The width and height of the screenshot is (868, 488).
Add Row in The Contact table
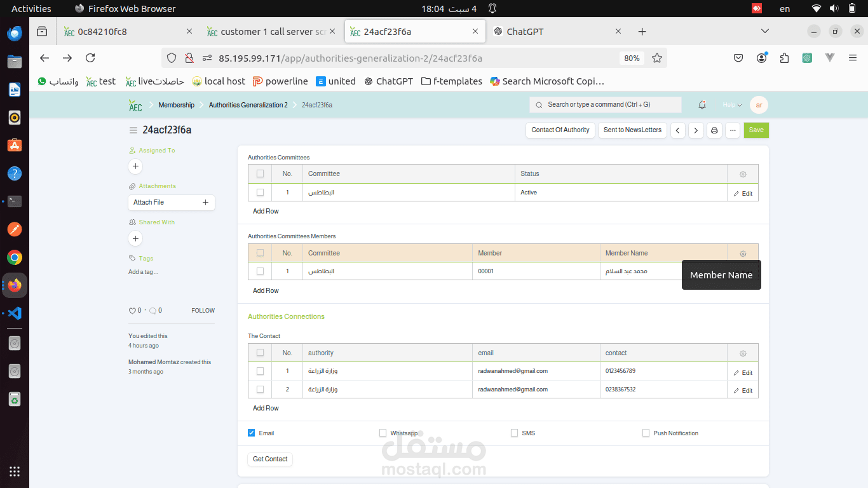266,409
